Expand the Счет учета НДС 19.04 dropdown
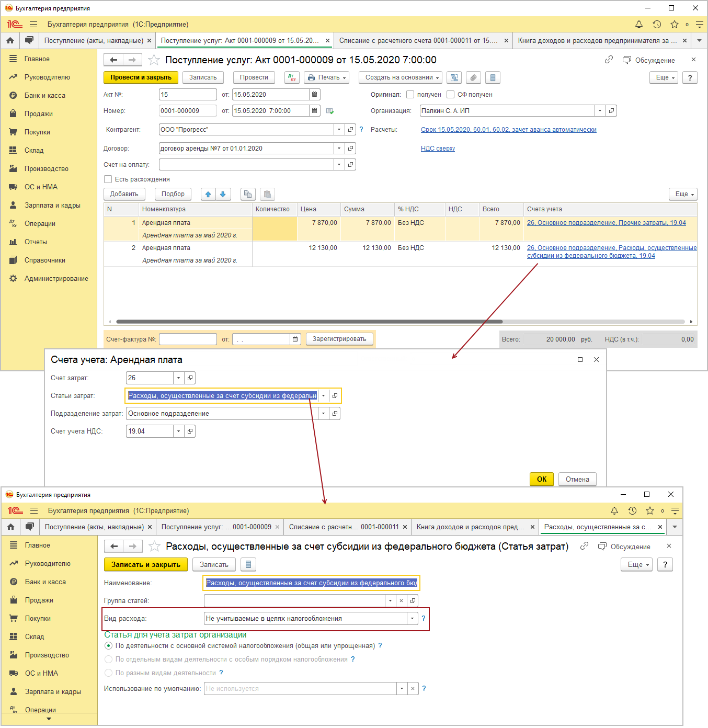This screenshot has width=708, height=728. (x=179, y=431)
